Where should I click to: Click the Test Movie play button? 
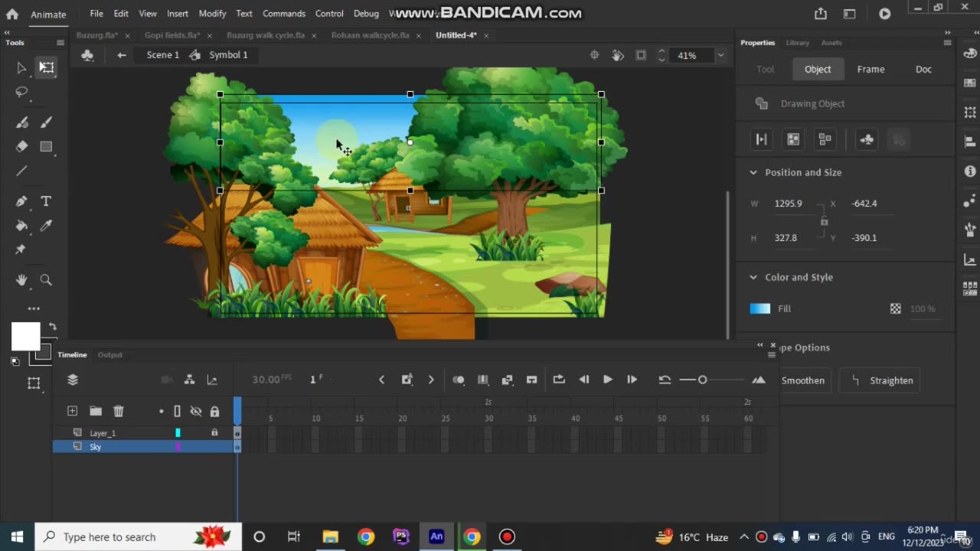tap(885, 14)
